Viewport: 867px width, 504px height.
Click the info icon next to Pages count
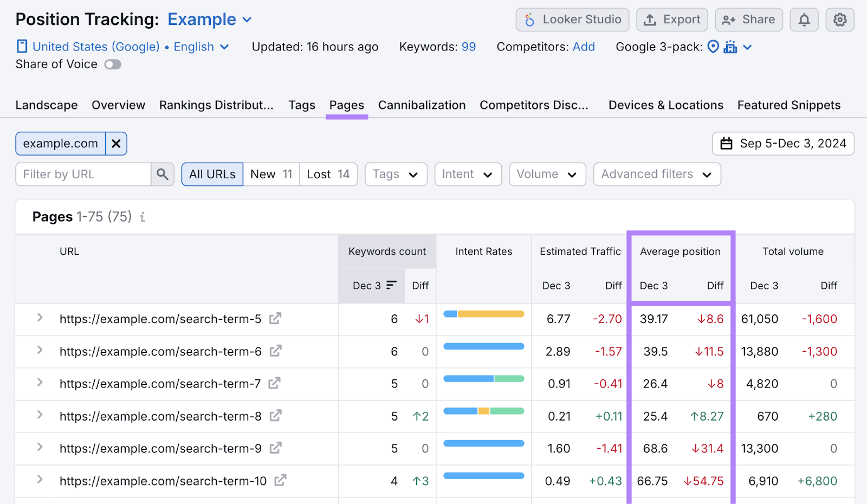coord(142,217)
